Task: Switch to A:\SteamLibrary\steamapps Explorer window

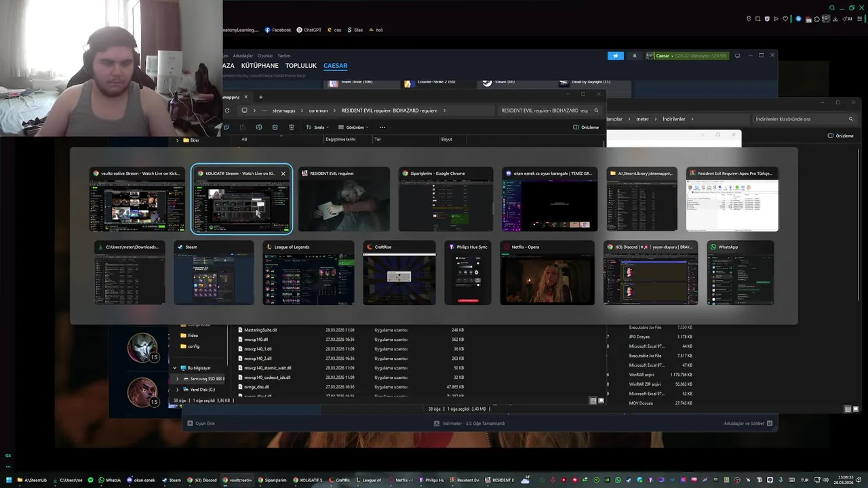Action: (642, 199)
